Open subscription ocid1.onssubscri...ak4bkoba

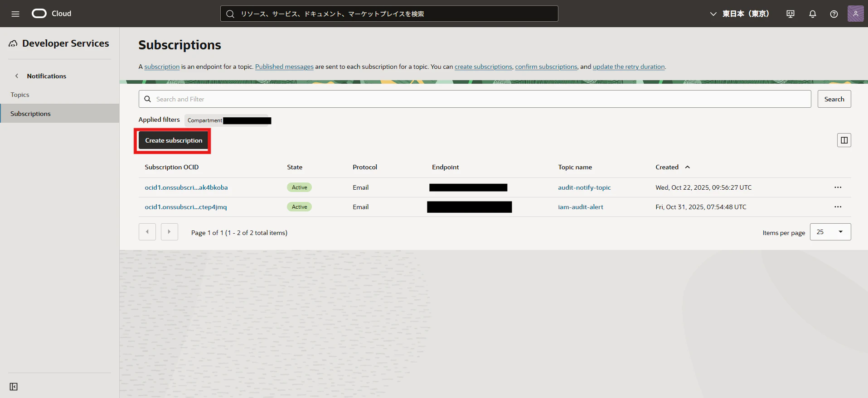click(x=186, y=187)
